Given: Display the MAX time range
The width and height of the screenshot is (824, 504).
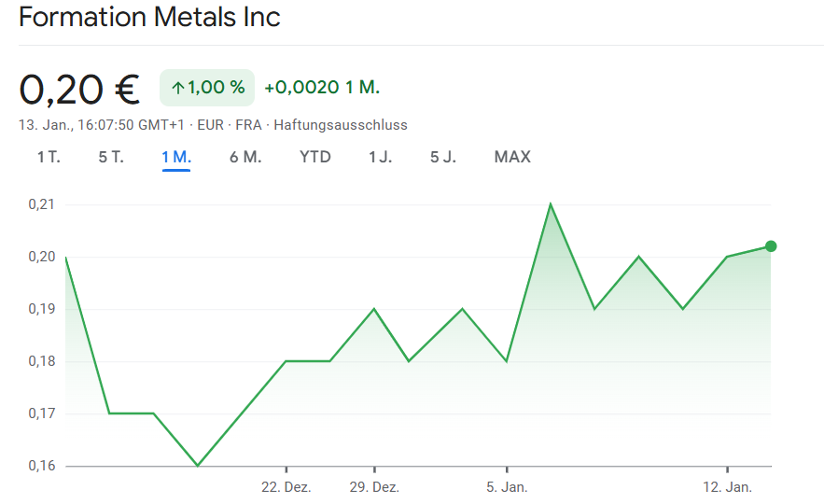Looking at the screenshot, I should point(512,157).
